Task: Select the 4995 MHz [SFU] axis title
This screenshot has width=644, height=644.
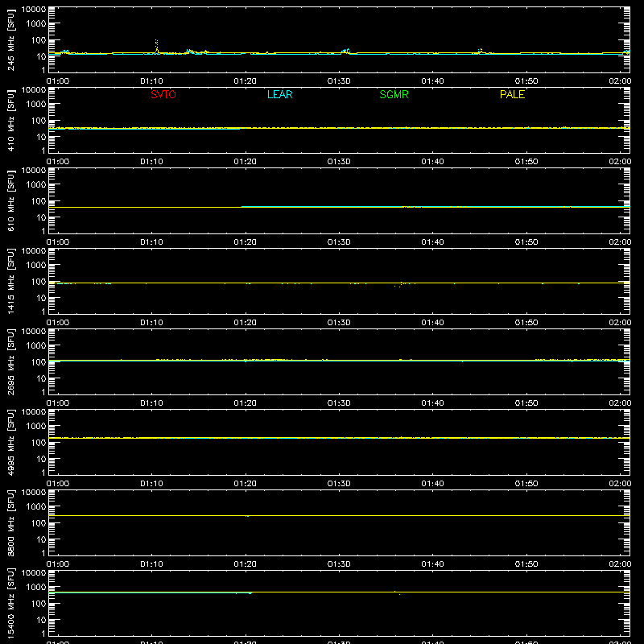Action: tap(11, 443)
